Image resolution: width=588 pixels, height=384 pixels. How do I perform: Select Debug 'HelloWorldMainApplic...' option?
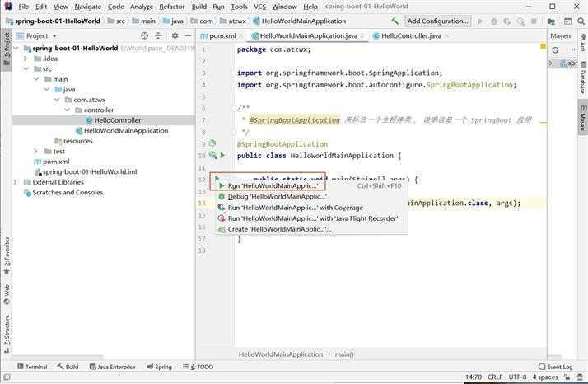(x=311, y=197)
